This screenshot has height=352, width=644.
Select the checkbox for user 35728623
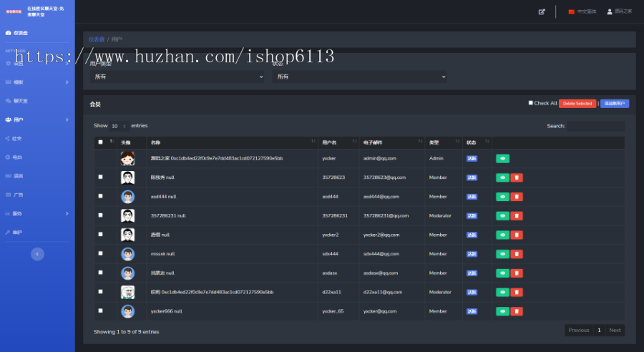click(101, 177)
